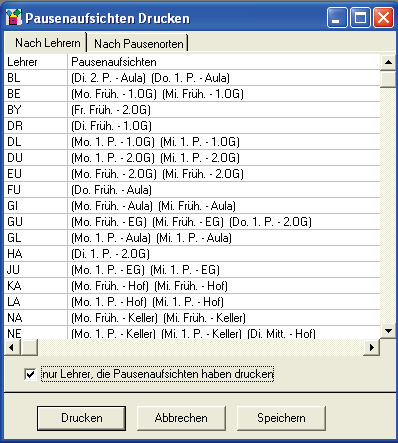Image resolution: width=398 pixels, height=443 pixels.
Task: Click '(Di. 2. P. - Aula) (Do. 1. P. - Aula)' cell
Action: point(224,78)
